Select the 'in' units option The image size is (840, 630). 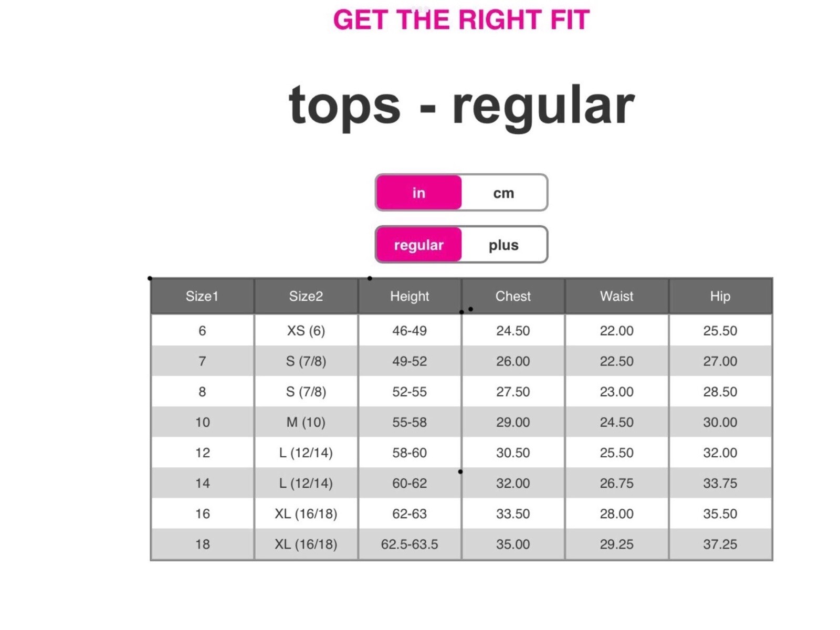tap(418, 193)
